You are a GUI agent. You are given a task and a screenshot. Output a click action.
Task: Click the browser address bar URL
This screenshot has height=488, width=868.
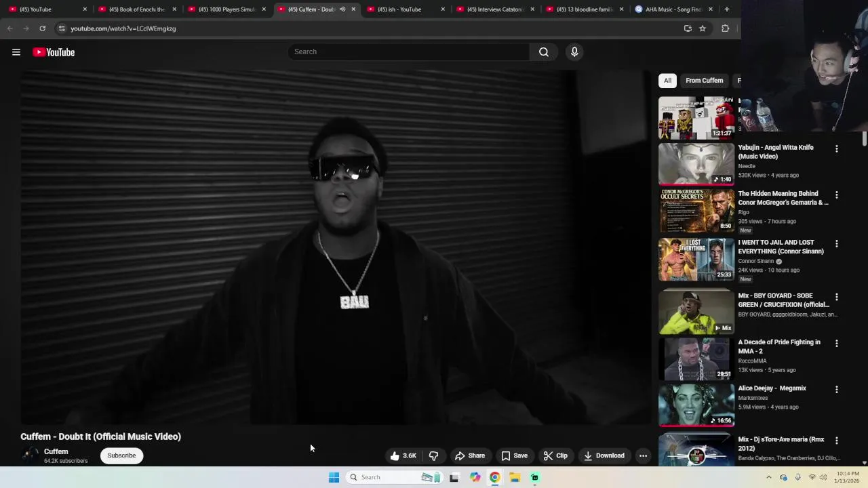(123, 28)
